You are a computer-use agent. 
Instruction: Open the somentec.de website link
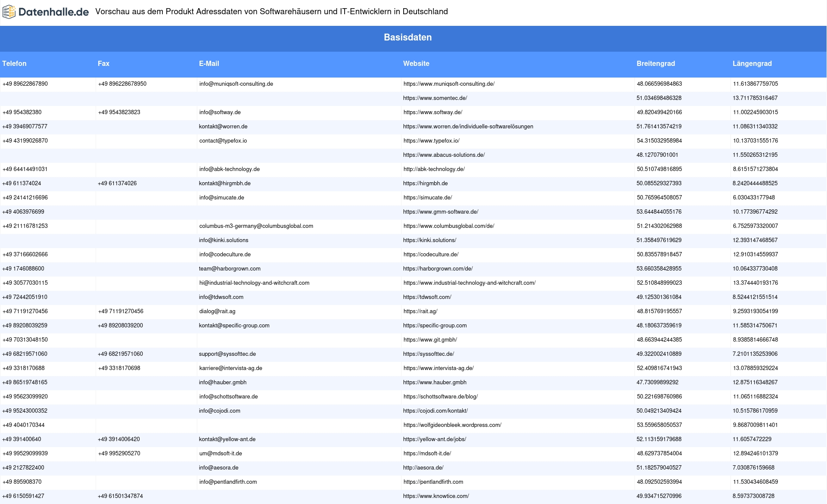point(435,98)
